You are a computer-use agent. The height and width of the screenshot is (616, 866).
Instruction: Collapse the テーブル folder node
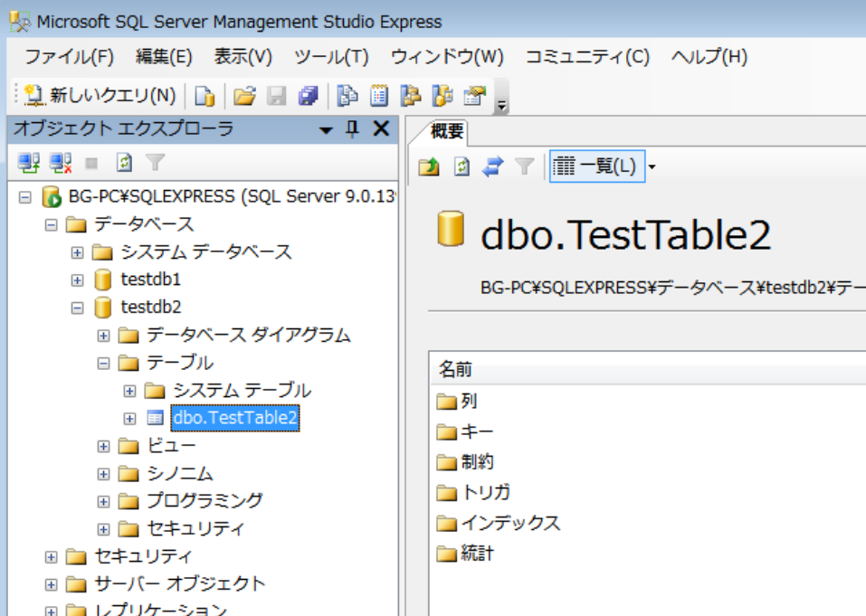click(103, 364)
